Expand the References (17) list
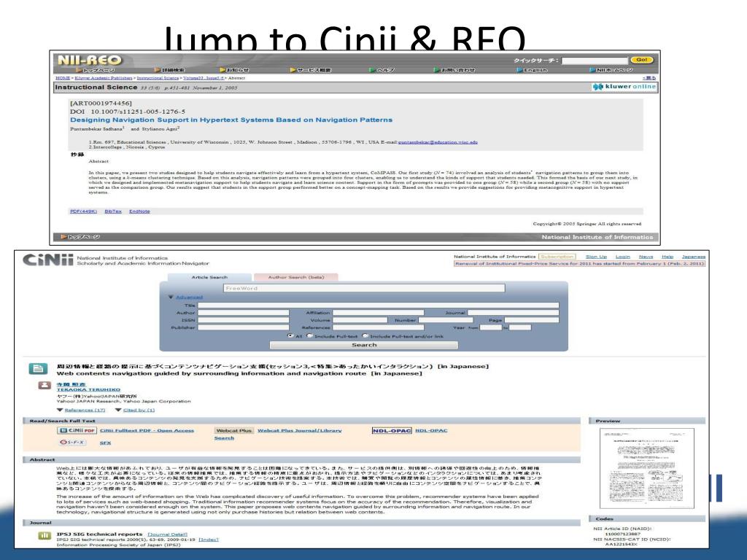This screenshot has width=747, height=560. [85, 410]
